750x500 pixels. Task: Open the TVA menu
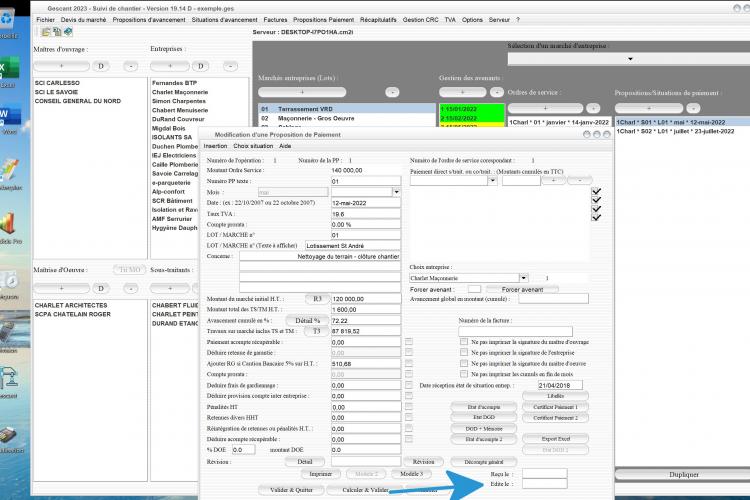(x=450, y=20)
